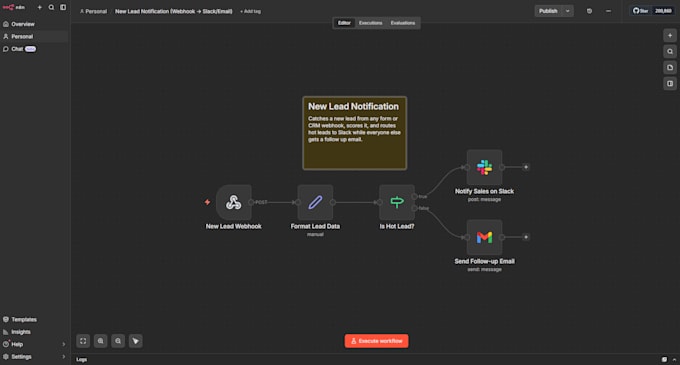Click the GitHub star count 200,860

pyautogui.click(x=663, y=11)
